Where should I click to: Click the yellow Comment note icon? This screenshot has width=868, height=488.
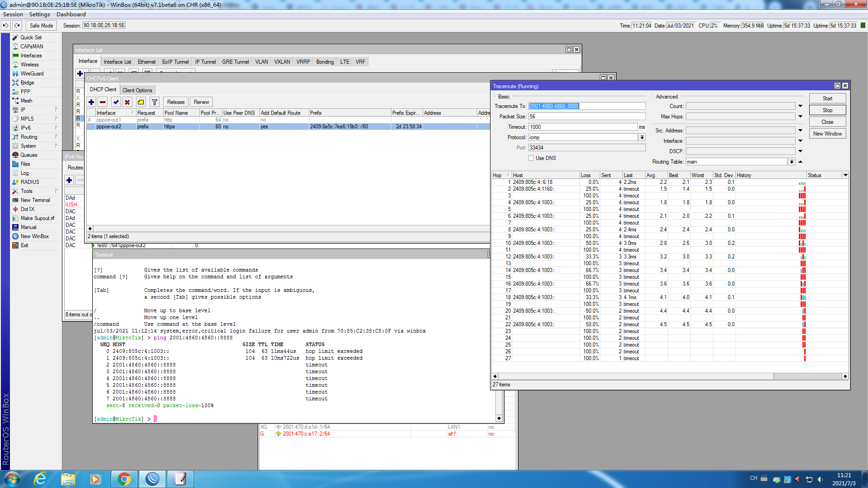click(141, 102)
